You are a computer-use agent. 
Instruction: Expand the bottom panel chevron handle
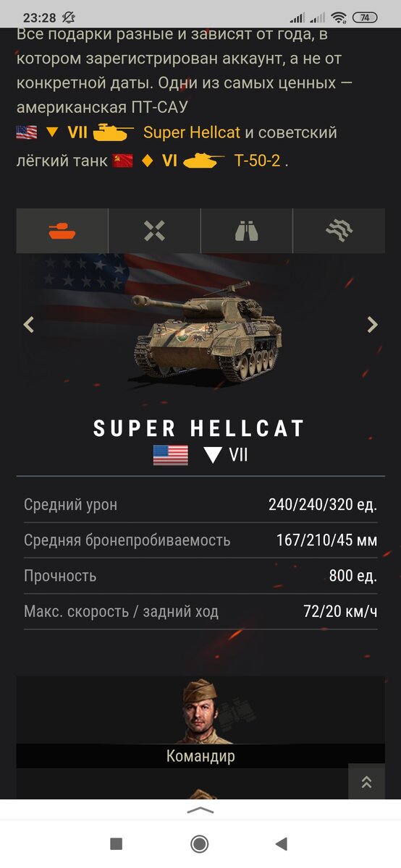coord(200,810)
